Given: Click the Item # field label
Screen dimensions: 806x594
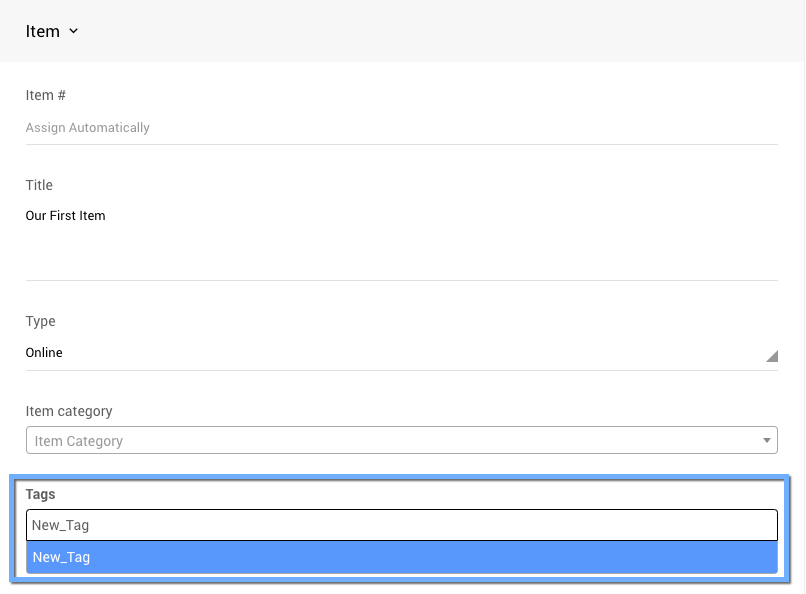Looking at the screenshot, I should (46, 96).
